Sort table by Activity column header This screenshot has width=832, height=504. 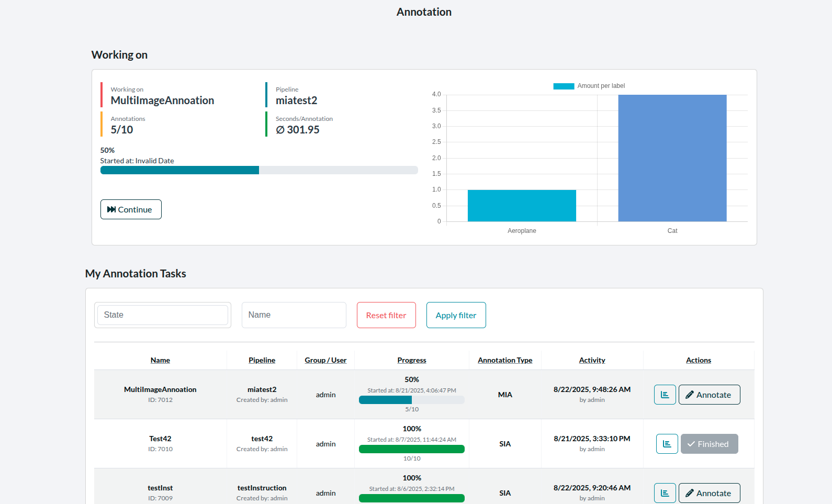point(592,360)
